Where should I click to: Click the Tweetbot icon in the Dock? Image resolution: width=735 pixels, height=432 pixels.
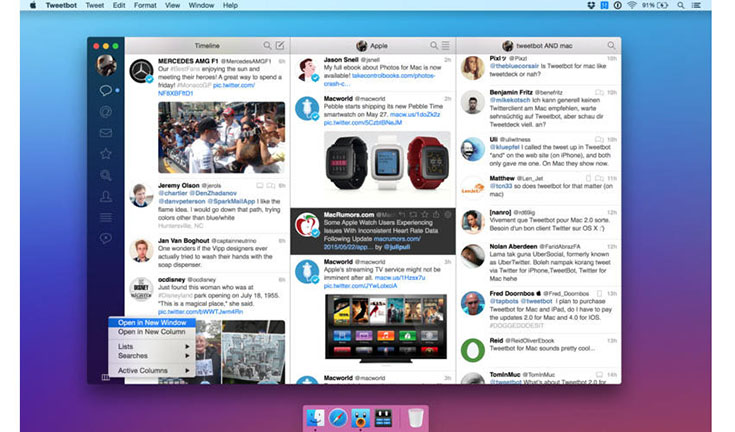pyautogui.click(x=360, y=417)
